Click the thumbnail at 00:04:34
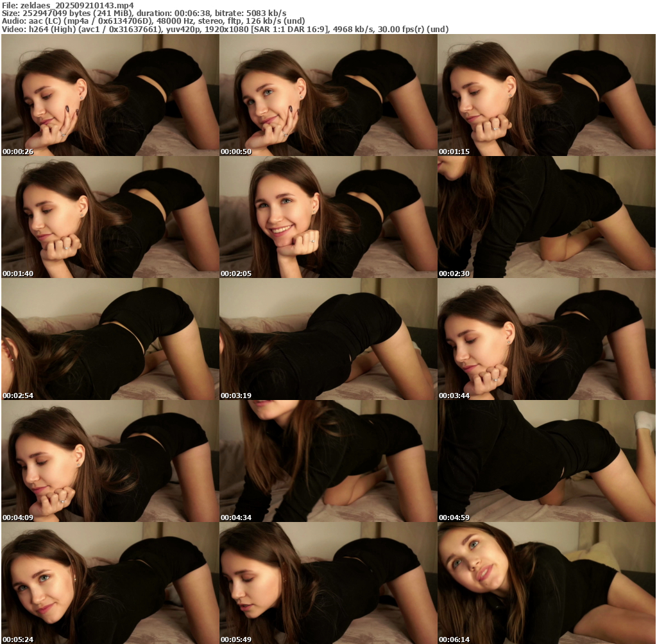Screen dimensions: 657x644 328,461
